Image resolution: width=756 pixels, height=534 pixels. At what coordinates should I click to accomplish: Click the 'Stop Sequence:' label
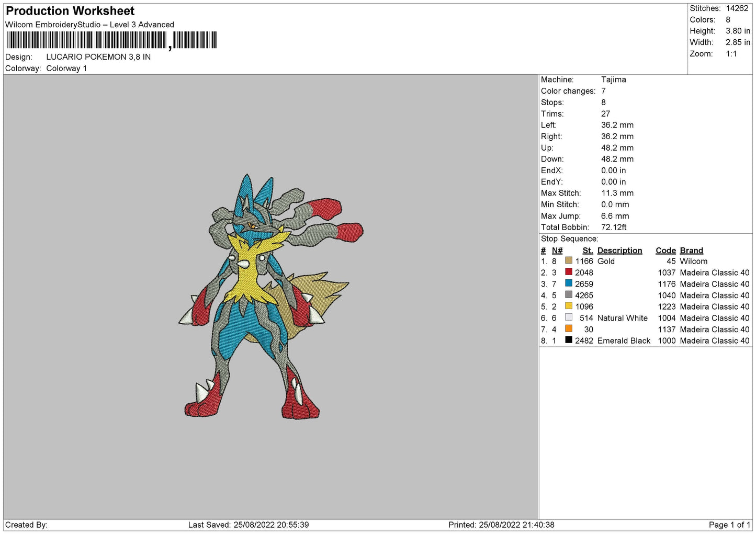coord(569,239)
